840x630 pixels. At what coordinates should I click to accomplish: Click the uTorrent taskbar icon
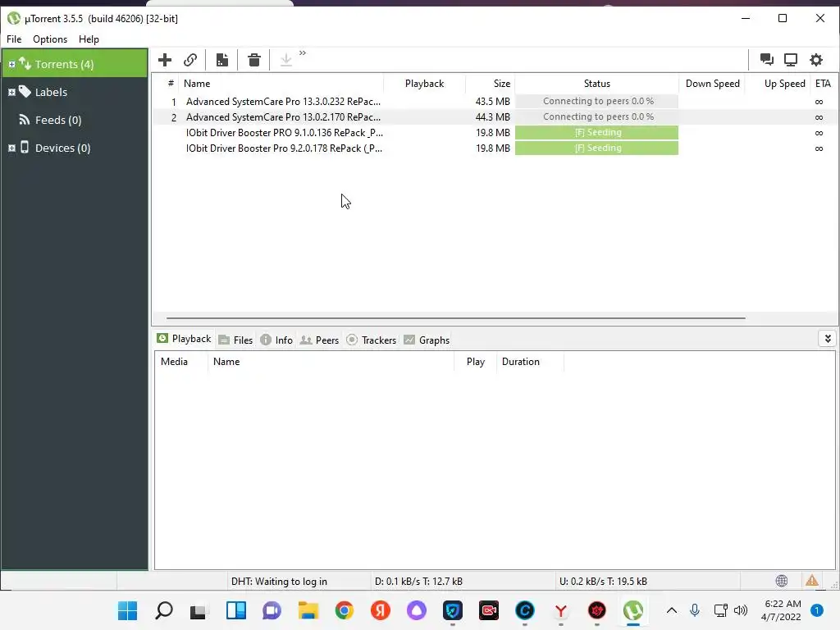pos(633,610)
